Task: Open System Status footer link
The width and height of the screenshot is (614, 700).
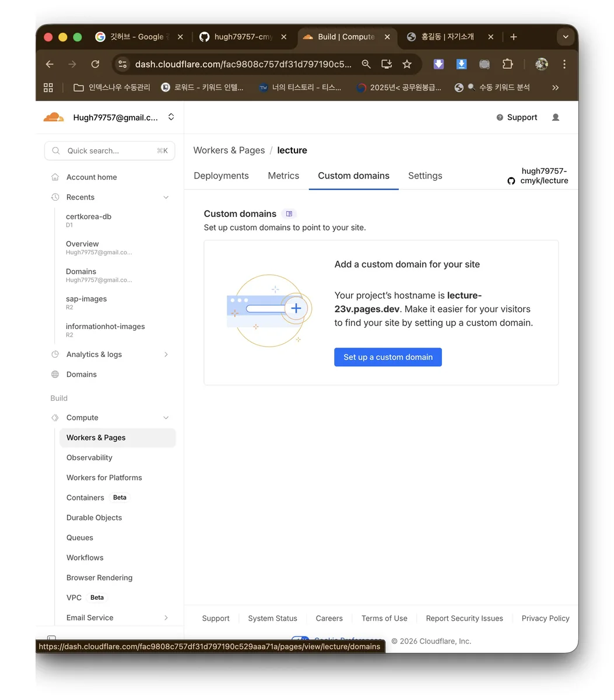Action: pyautogui.click(x=272, y=618)
